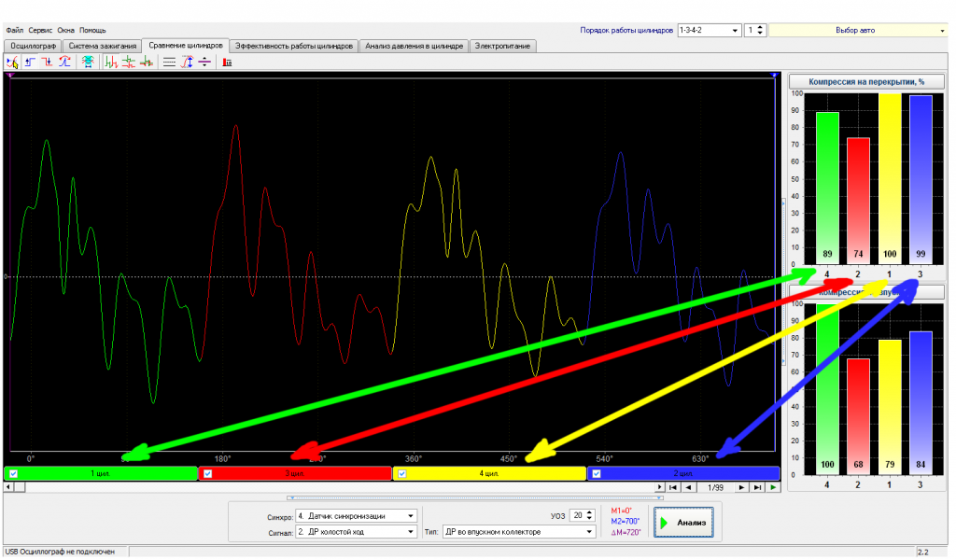Image resolution: width=956 pixels, height=560 pixels.
Task: Go to previous frame left of 1/99
Action: click(689, 487)
